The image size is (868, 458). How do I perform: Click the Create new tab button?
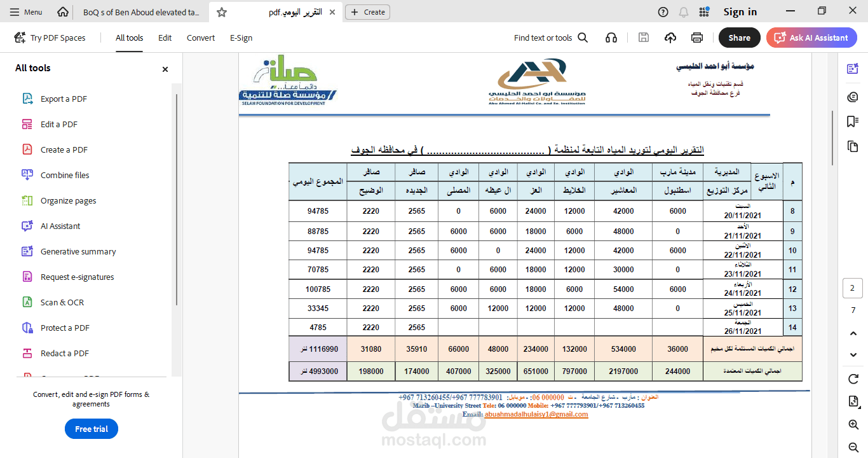coord(367,12)
